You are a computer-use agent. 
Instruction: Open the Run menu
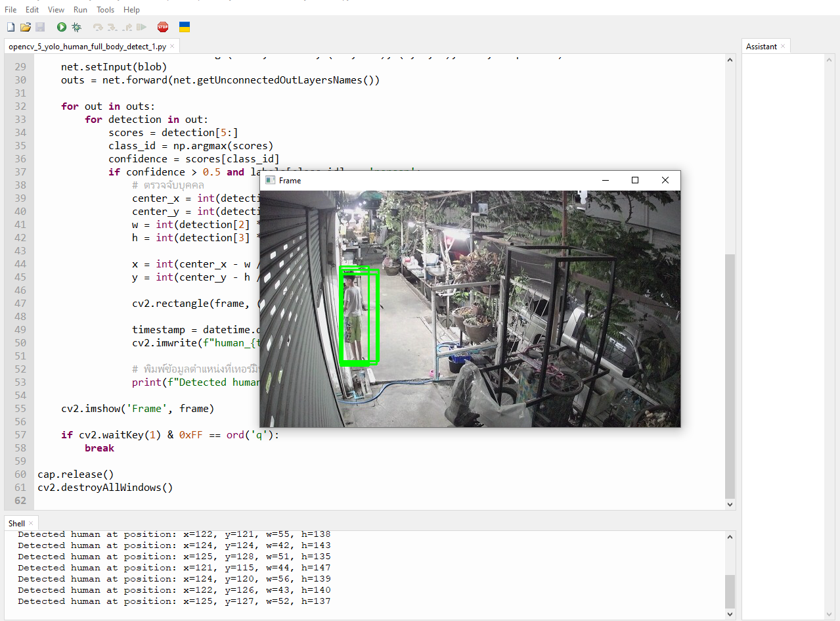[80, 10]
